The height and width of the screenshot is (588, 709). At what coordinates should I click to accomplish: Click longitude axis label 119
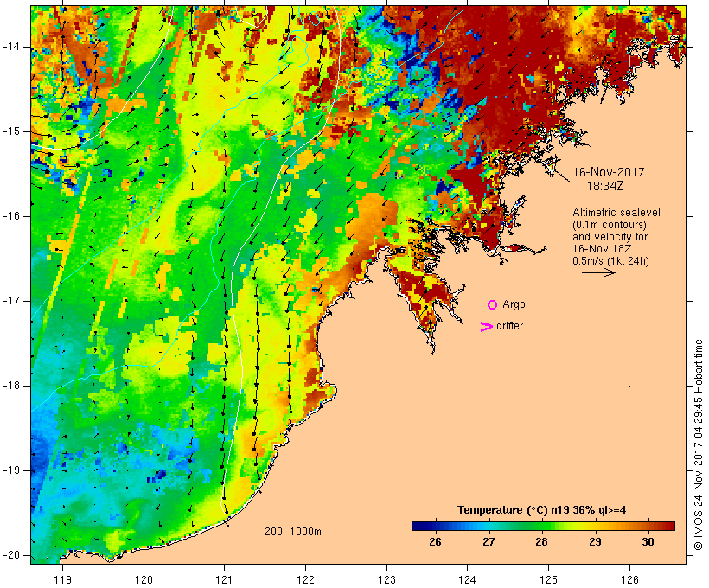(62, 579)
